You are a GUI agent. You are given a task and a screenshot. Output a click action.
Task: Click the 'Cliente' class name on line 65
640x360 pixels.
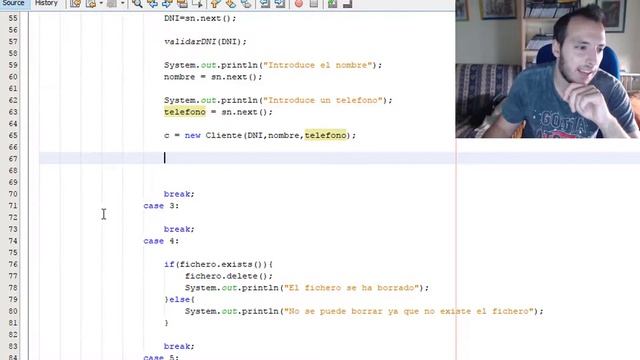(224, 136)
